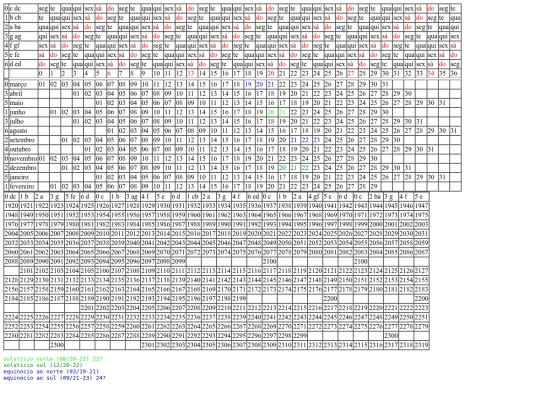Viewport: 540px width, 405px height.
Task: Click the year 2050 cell
Action: [x=284, y=243]
